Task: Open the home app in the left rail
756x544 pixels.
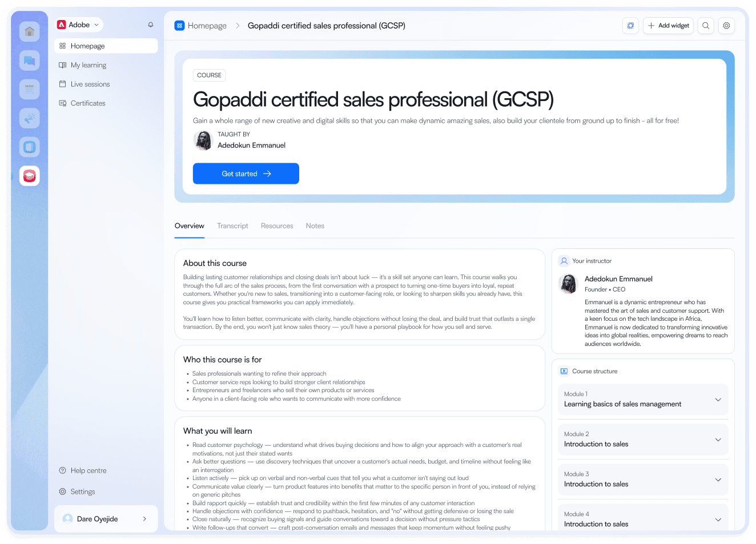Action: [x=30, y=31]
